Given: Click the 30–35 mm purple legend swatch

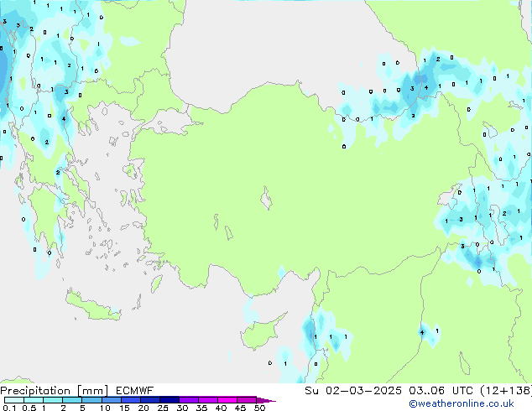Looking at the screenshot, I should point(188,400).
